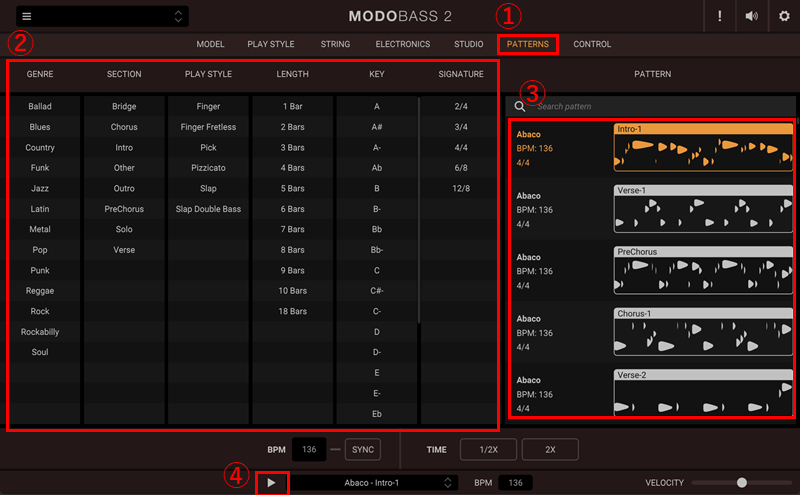Click the exclamation alert icon
This screenshot has height=495, width=800.
tap(719, 16)
